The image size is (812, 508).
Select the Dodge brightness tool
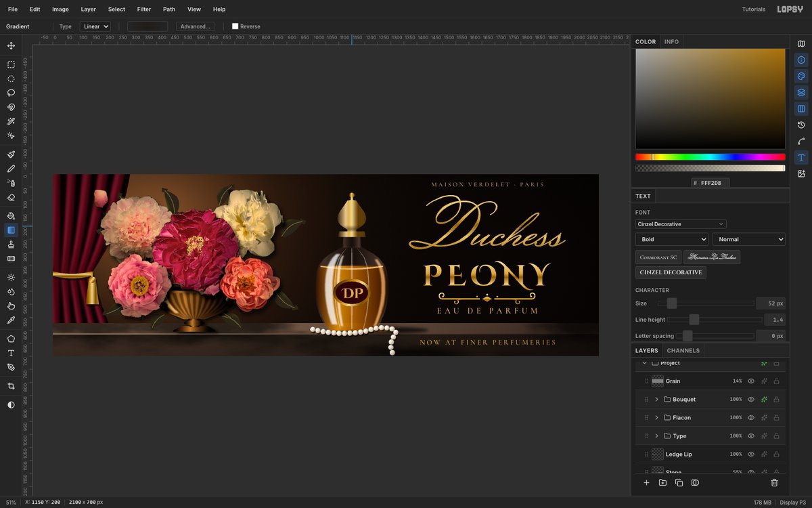coord(11,277)
